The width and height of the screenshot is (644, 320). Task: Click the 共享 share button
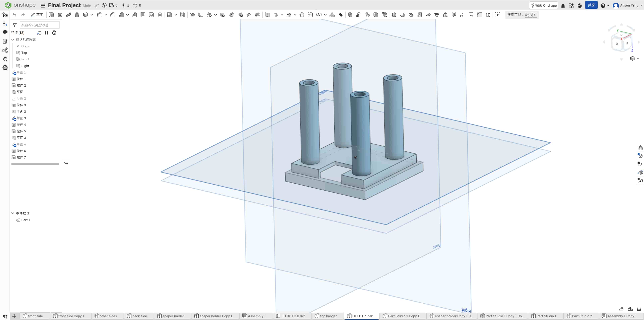click(x=591, y=5)
